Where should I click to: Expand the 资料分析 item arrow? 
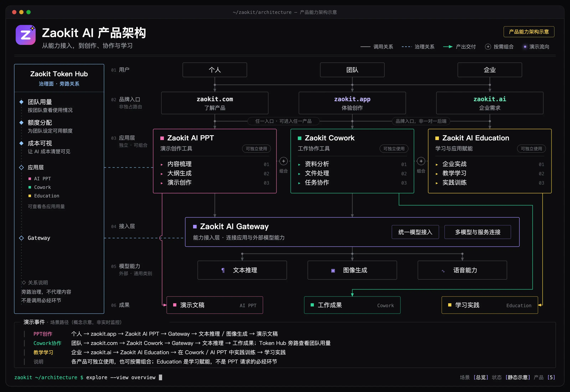299,165
